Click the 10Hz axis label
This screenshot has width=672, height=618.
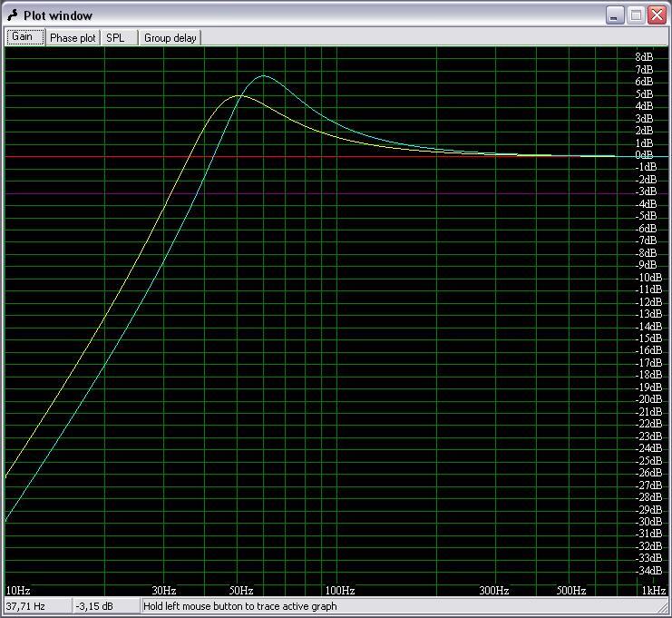click(x=18, y=591)
